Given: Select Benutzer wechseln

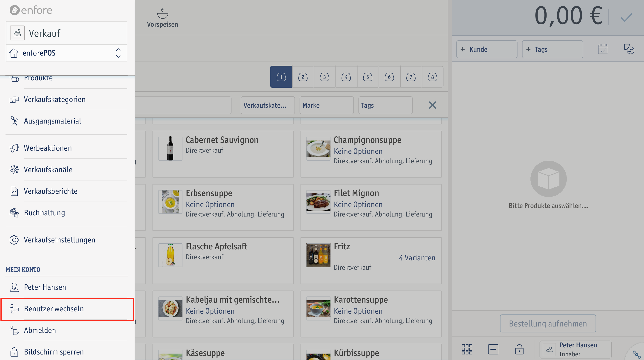Looking at the screenshot, I should (x=68, y=309).
